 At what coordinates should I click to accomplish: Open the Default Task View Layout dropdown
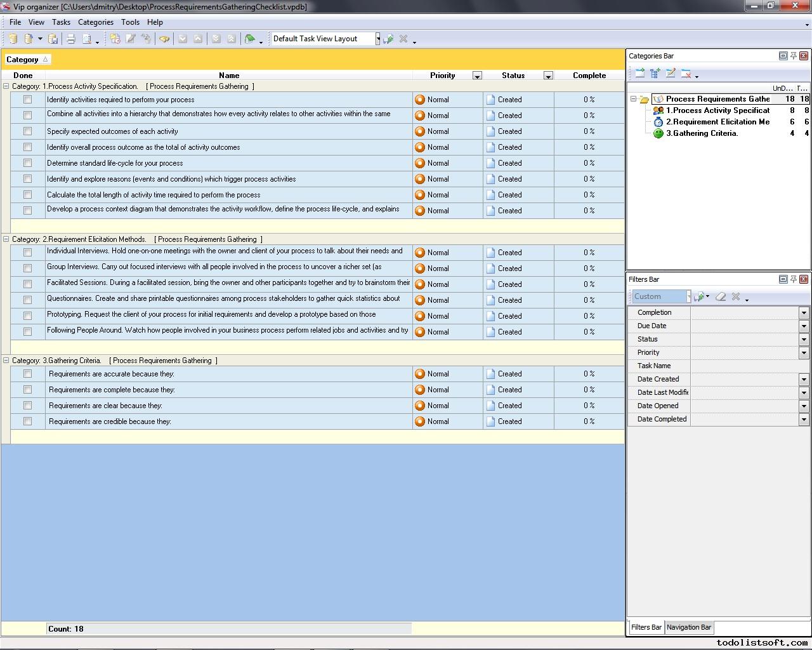coord(377,39)
